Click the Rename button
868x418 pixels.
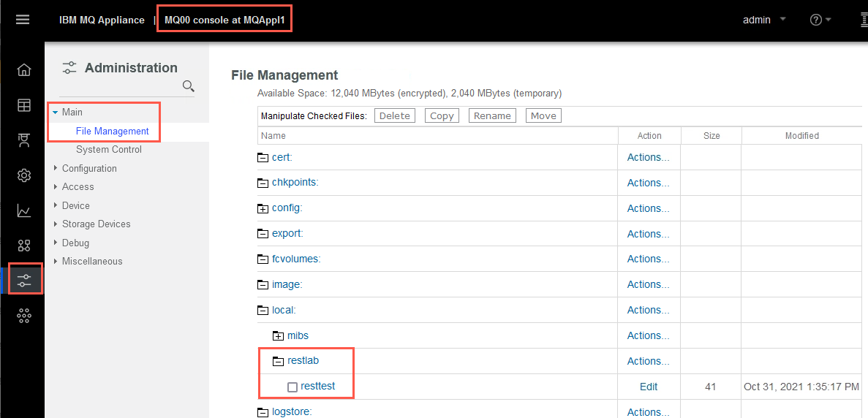click(492, 115)
